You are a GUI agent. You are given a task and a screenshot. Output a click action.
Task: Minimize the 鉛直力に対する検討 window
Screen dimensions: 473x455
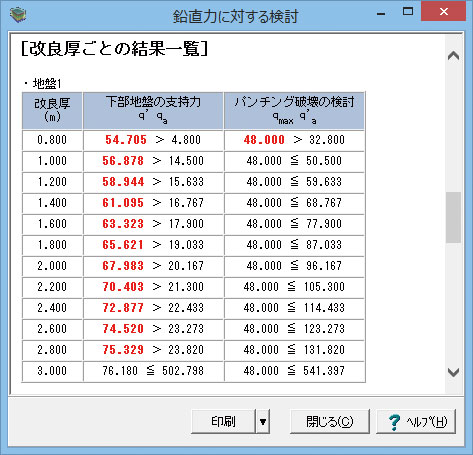(381, 13)
